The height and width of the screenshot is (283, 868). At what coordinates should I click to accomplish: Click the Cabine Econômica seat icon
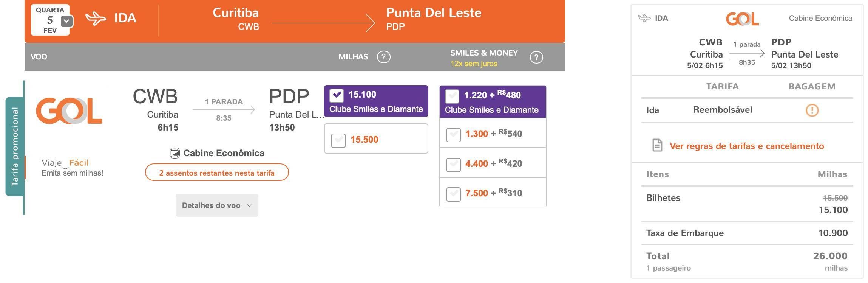[x=175, y=153]
